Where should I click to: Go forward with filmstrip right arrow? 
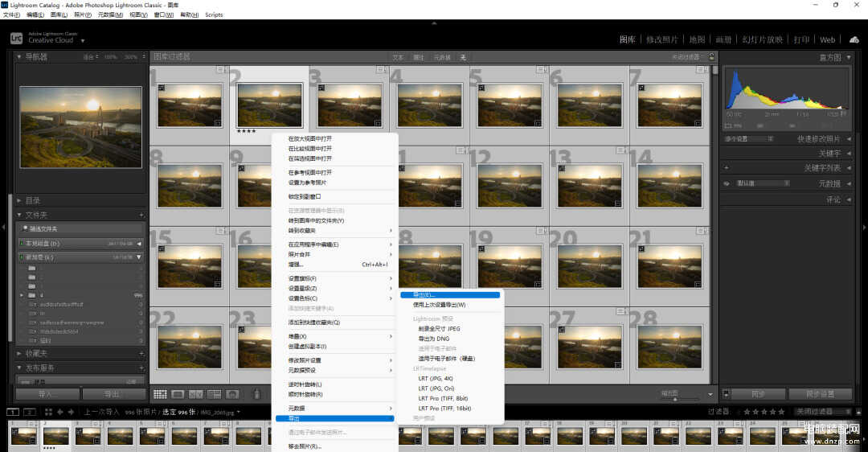tap(71, 412)
